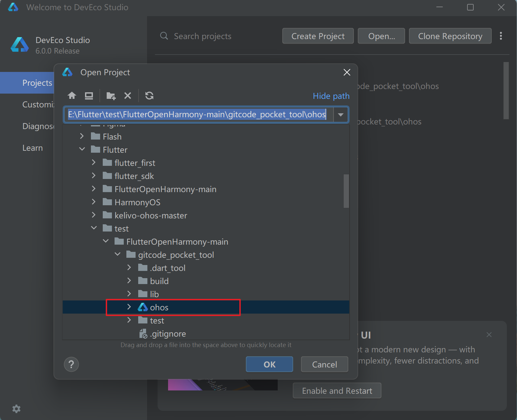Select the gitcode_pocket_tool tree row

pyautogui.click(x=206, y=254)
